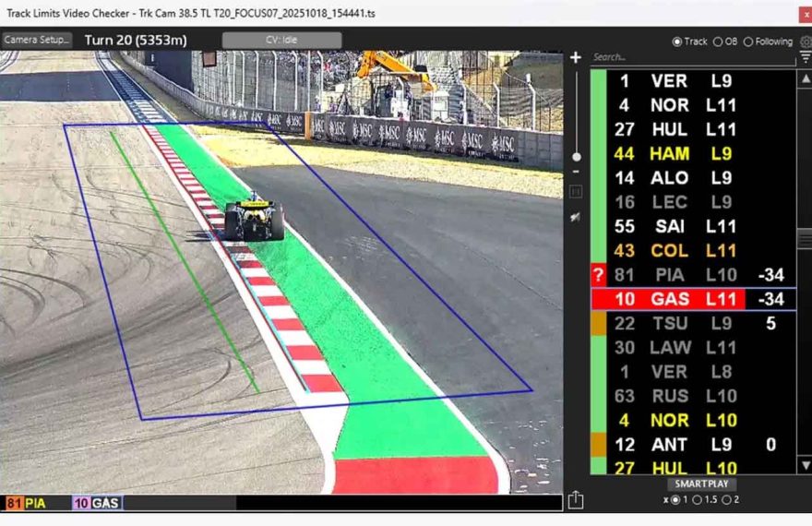Select the Track radio button

pyautogui.click(x=677, y=42)
